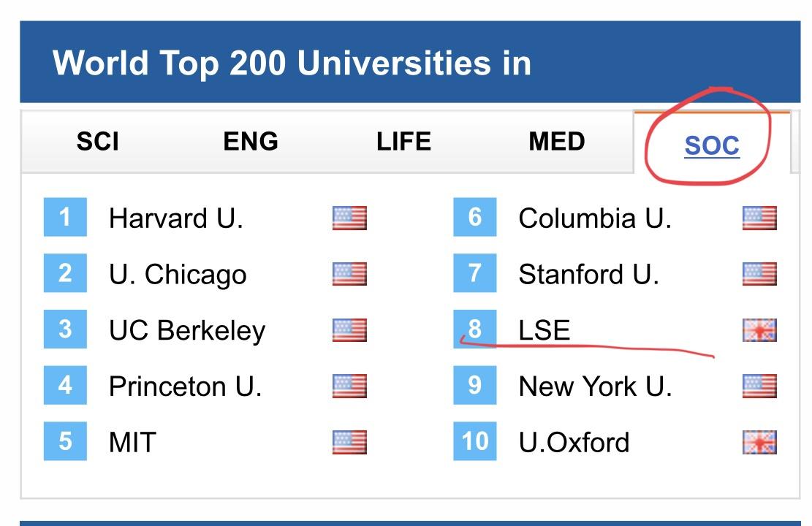Open the ENG subject tab
Screen dimensions: 812x526
[x=251, y=142]
